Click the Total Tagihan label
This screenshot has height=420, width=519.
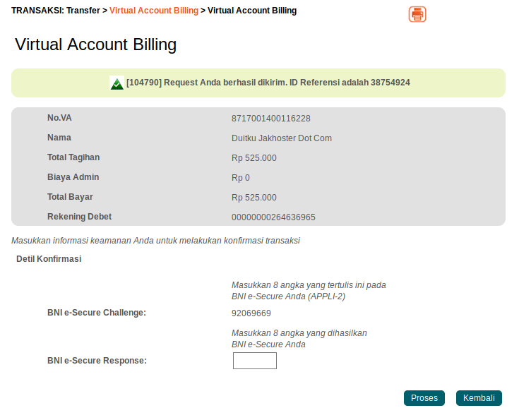coord(73,157)
